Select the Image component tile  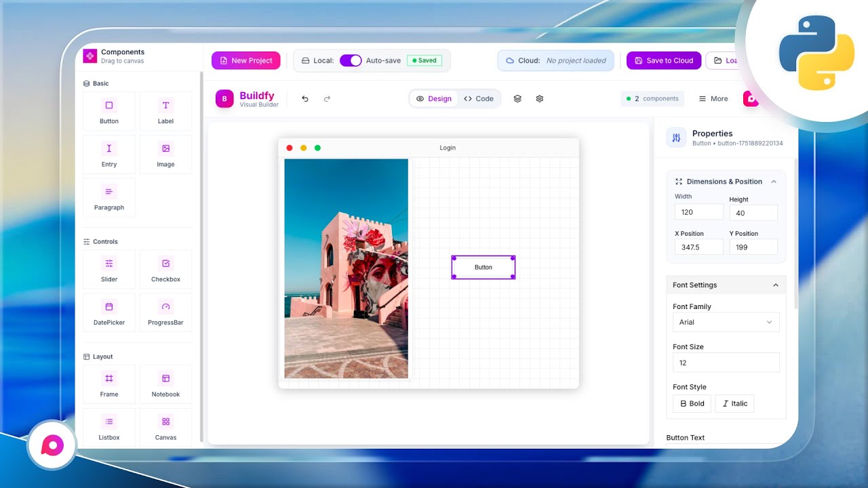coord(165,155)
